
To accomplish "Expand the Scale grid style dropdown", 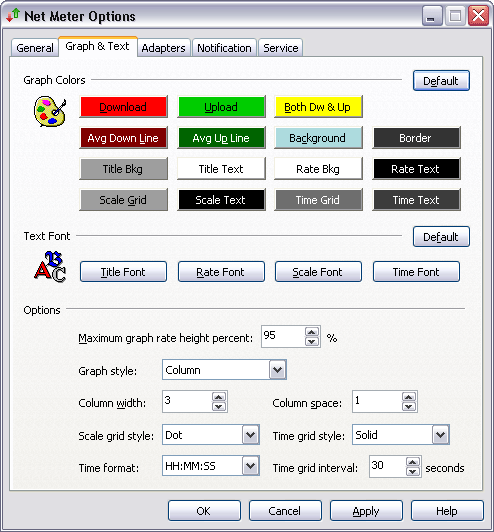I will coord(250,434).
